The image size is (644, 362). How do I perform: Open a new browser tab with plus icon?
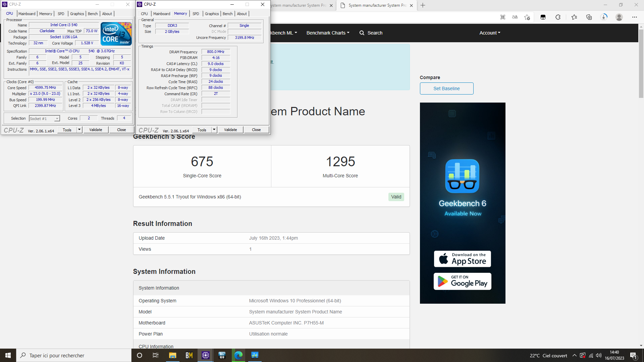[x=423, y=5]
